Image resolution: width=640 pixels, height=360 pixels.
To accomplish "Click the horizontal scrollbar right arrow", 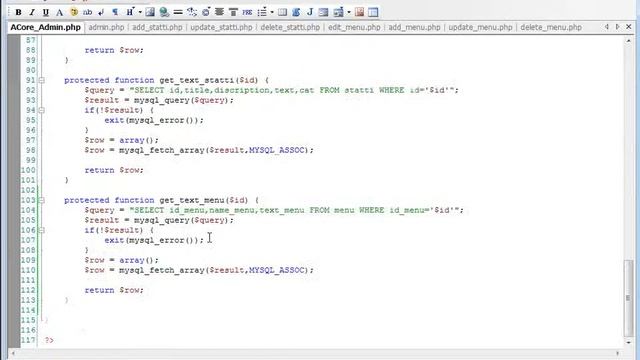I will [x=618, y=353].
